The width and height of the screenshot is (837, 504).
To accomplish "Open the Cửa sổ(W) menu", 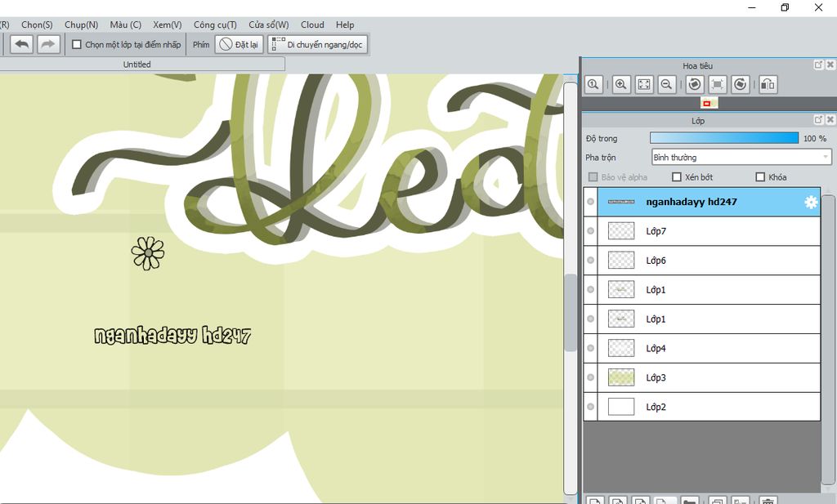I will click(268, 25).
